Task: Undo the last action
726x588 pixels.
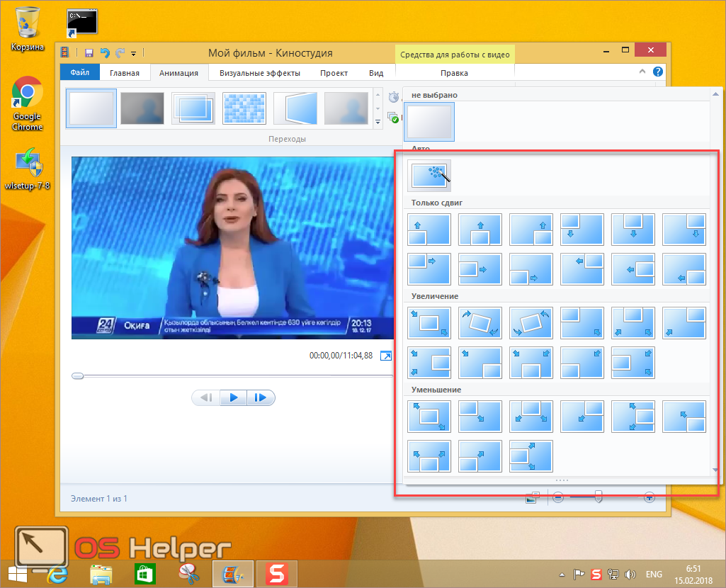Action: click(105, 53)
